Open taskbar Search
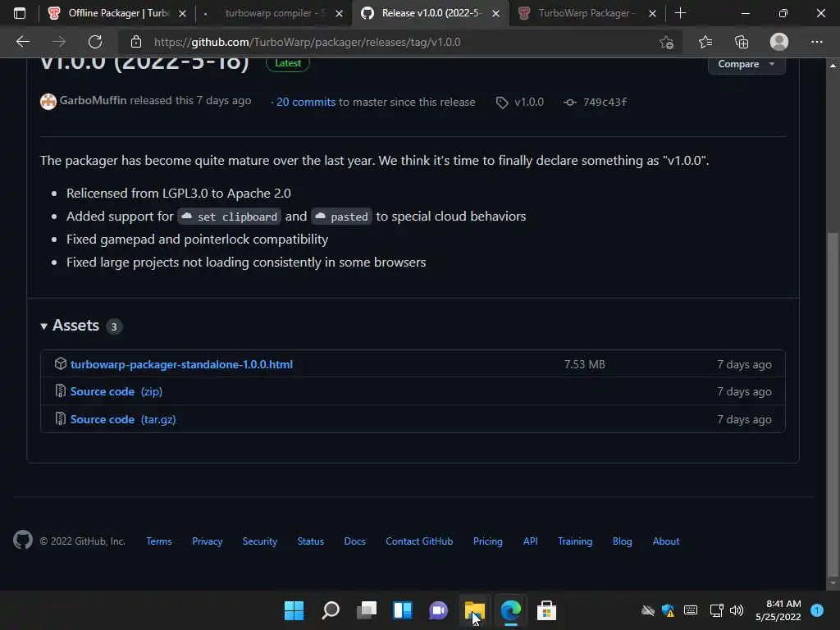 [330, 610]
